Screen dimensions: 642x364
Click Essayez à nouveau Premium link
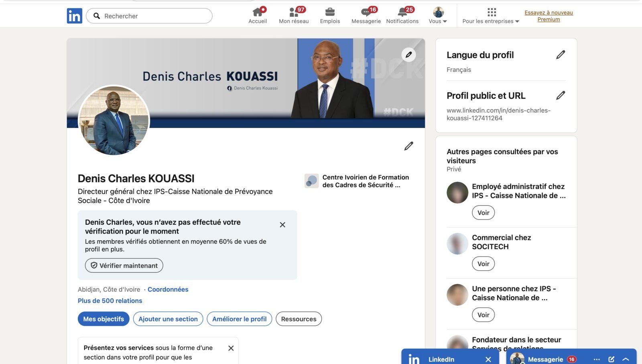pyautogui.click(x=549, y=16)
